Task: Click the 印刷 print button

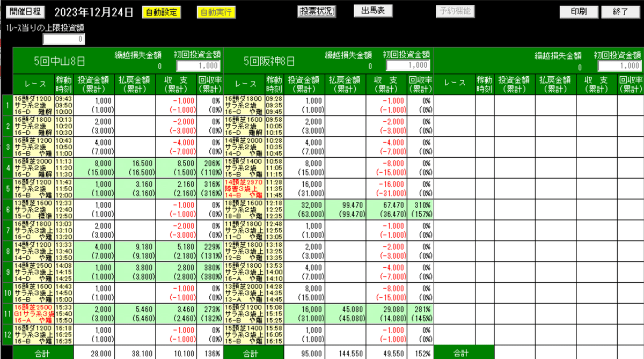Action: coord(579,12)
